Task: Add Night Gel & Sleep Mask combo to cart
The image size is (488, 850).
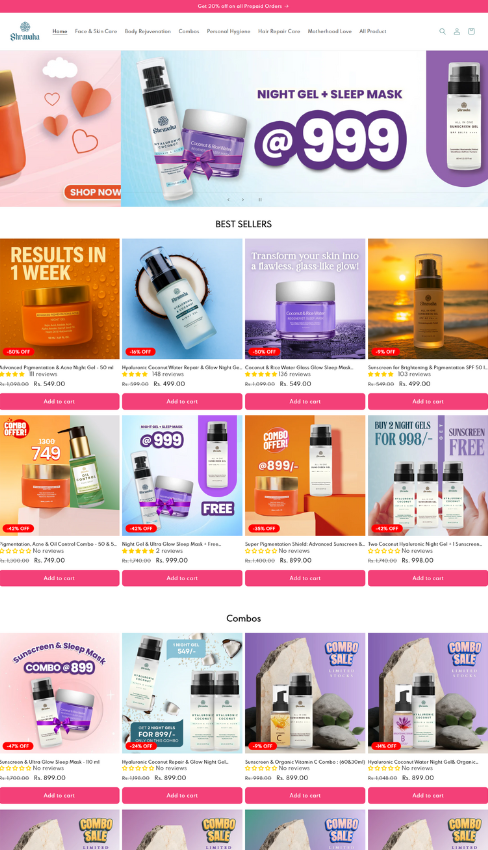Action: tap(182, 578)
